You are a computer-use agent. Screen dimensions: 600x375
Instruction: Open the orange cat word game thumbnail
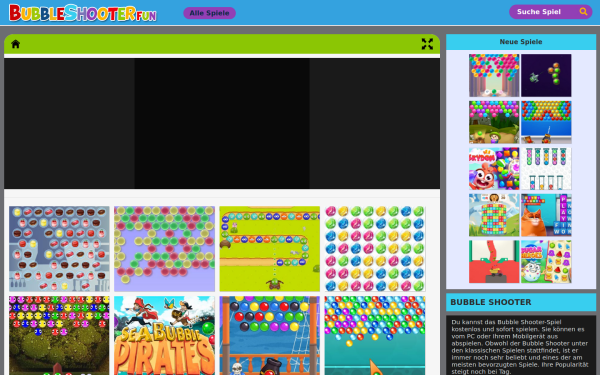[546, 215]
